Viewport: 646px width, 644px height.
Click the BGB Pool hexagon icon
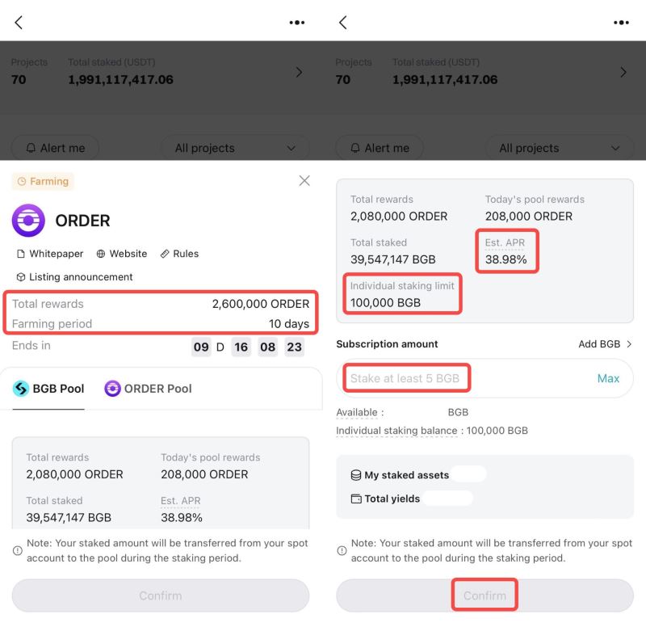[x=18, y=389]
